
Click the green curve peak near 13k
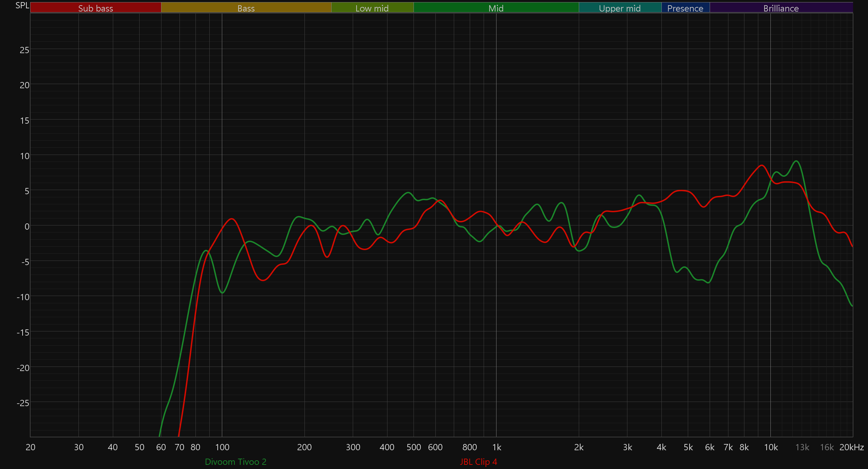796,161
